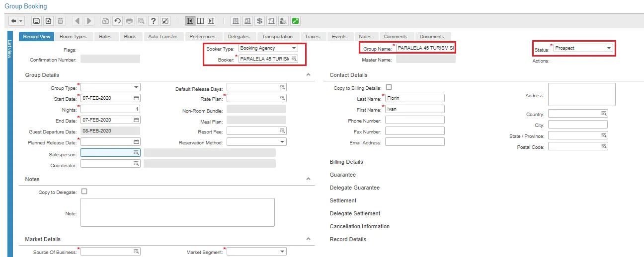The image size is (644, 257).
Task: Click the Coordinator lookup icon
Action: (x=136, y=164)
